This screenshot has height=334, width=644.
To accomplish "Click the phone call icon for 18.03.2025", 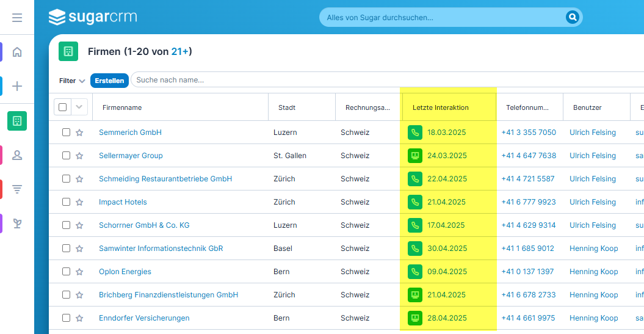I will pyautogui.click(x=415, y=133).
